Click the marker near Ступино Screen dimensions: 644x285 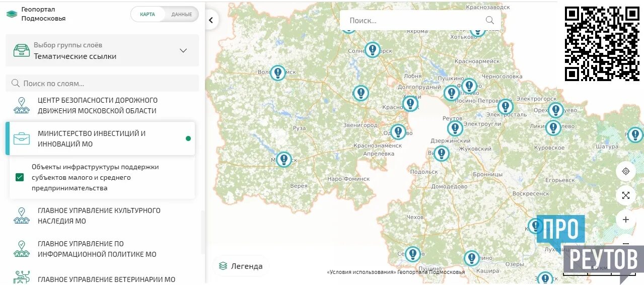472,258
